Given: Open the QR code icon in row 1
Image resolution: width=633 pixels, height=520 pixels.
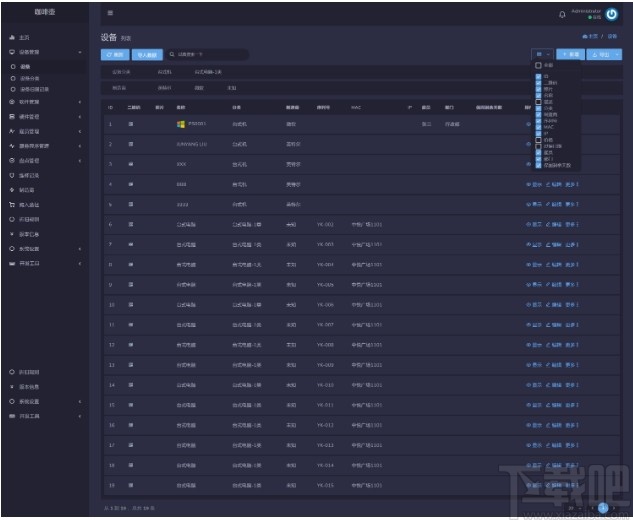Looking at the screenshot, I should point(131,124).
